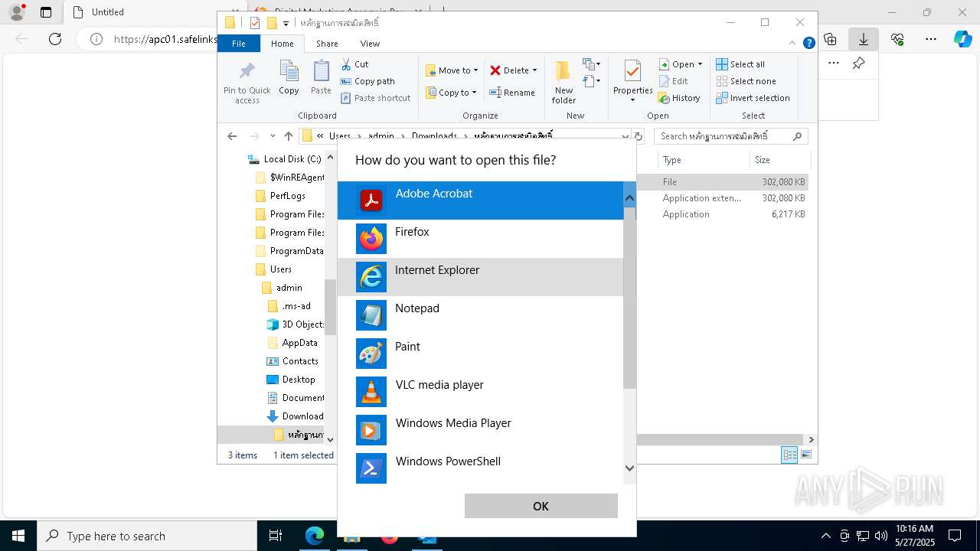Switch to the Share ribbon tab
This screenshot has width=980, height=551.
pos(327,44)
